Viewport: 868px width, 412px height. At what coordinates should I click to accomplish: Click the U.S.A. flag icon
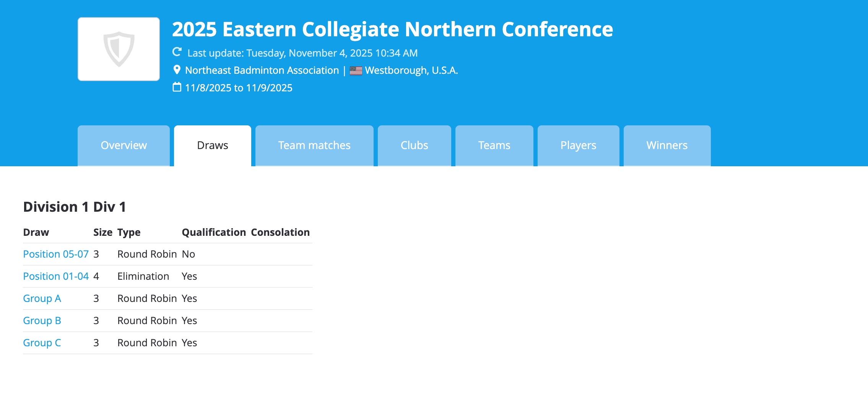[356, 71]
